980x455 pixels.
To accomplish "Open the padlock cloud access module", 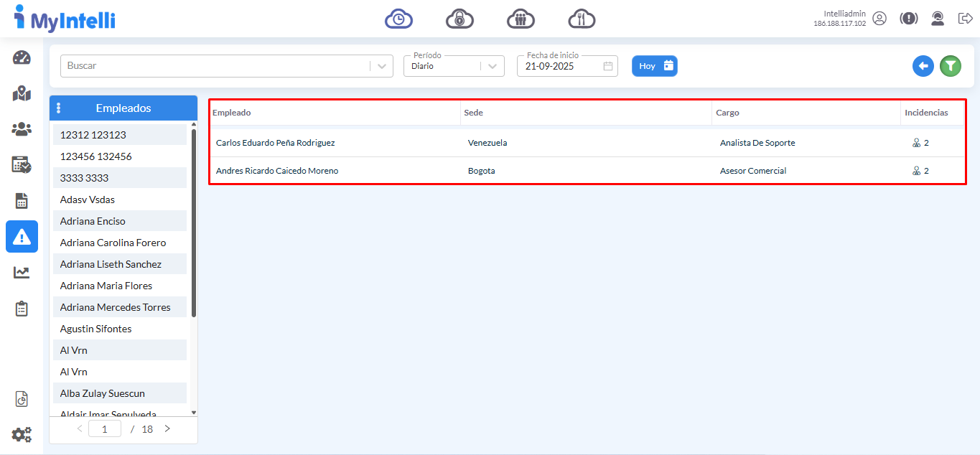I will (x=459, y=19).
